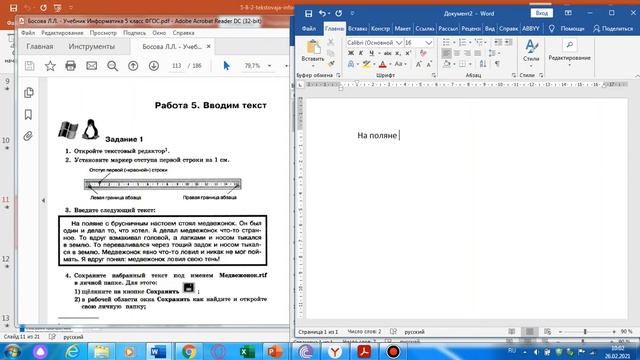The image size is (640, 360).
Task: Save the Word document from quick access toolbar
Action: coord(309,13)
